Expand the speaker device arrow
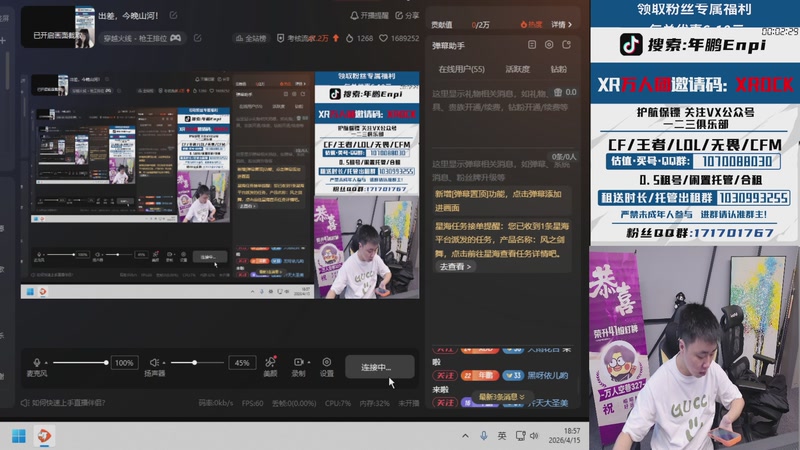Screen dimensions: 800x450 tap(164, 363)
